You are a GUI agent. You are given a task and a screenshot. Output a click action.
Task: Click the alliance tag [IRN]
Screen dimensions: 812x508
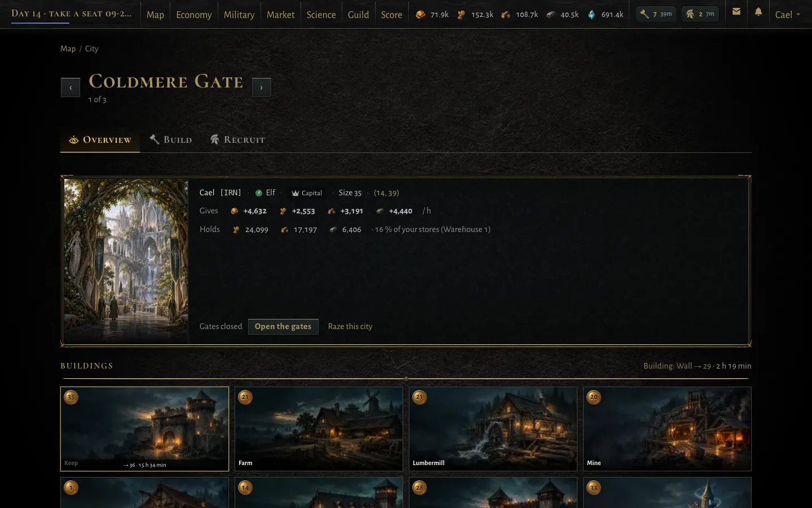pos(231,193)
